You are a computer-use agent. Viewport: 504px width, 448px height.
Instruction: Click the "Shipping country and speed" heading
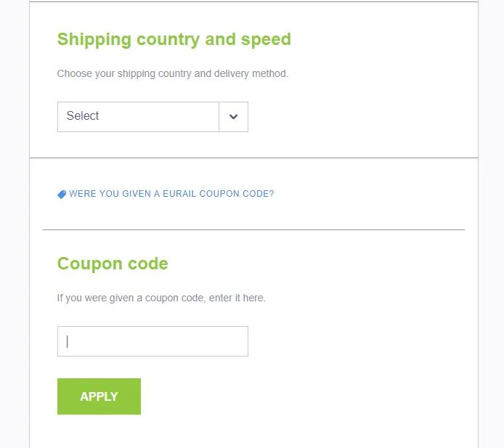[174, 39]
